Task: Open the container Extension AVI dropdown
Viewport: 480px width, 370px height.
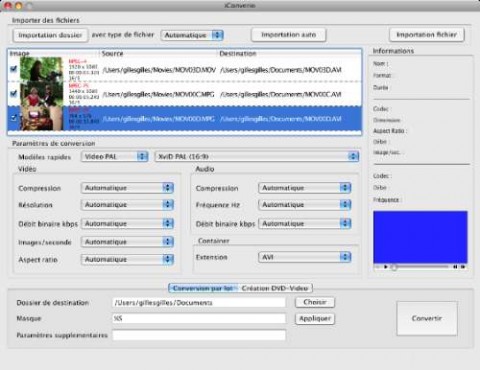Action: [x=304, y=257]
